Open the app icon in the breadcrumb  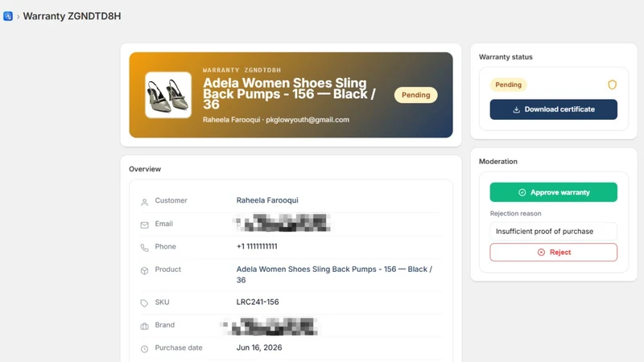tap(8, 16)
